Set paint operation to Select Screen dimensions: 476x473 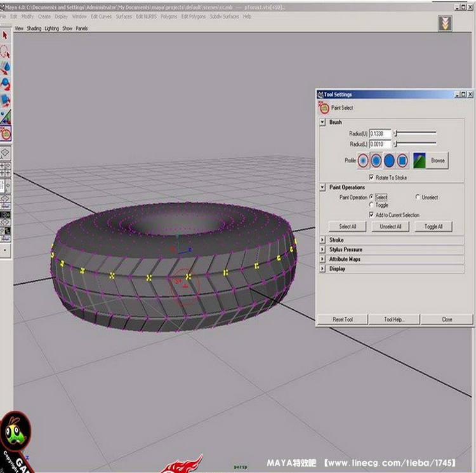[x=371, y=197]
